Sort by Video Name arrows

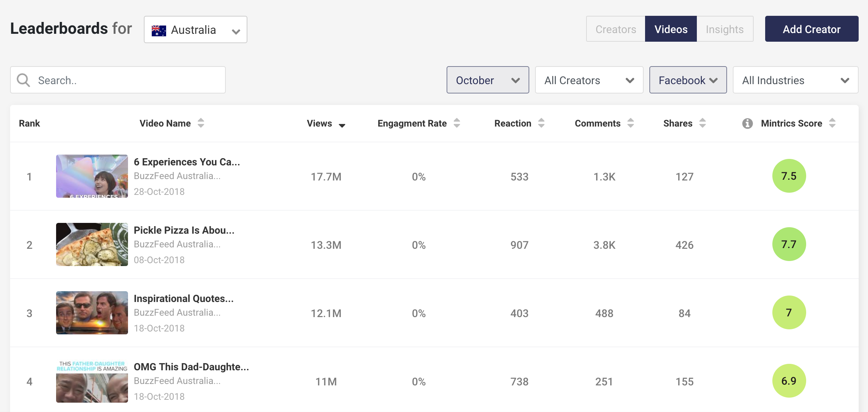pos(201,123)
